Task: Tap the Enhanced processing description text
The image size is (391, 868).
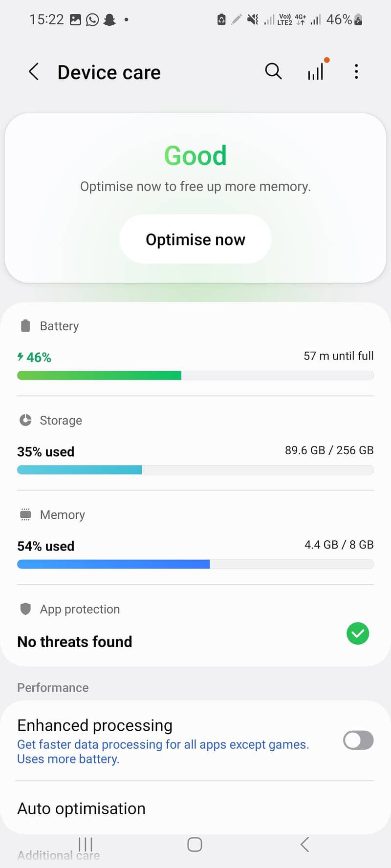Action: [x=163, y=752]
